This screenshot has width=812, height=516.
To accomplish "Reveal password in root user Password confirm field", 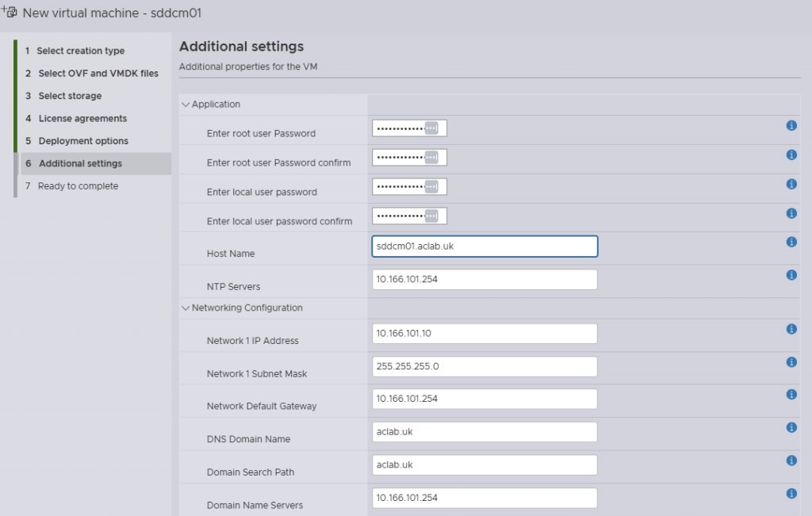I will (x=431, y=158).
